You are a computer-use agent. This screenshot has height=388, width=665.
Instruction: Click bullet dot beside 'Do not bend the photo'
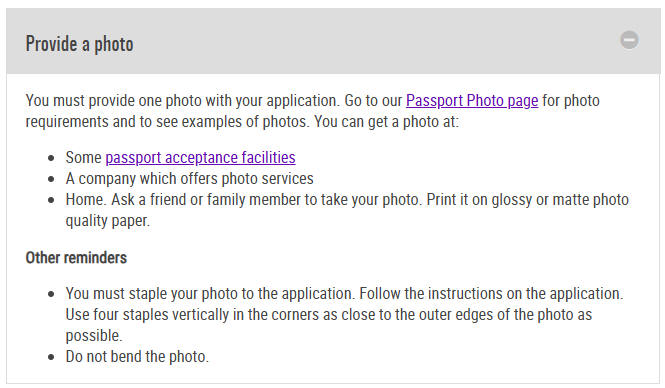[x=51, y=357]
